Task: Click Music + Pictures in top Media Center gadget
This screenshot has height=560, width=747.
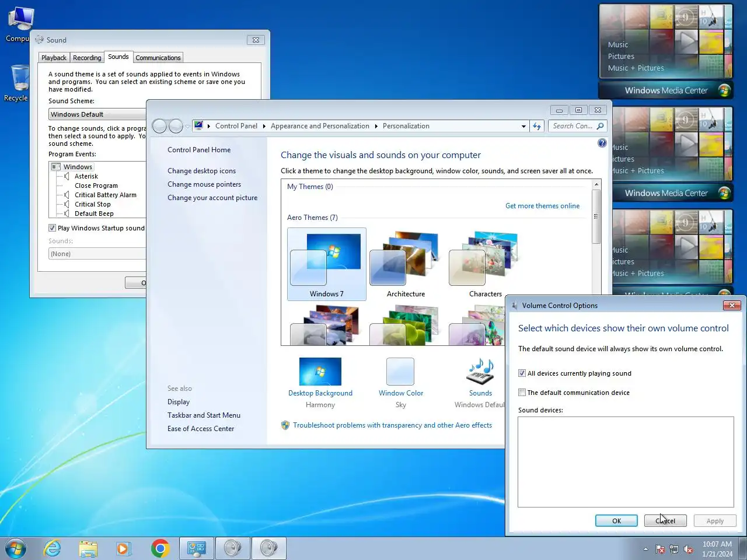Action: click(x=636, y=68)
